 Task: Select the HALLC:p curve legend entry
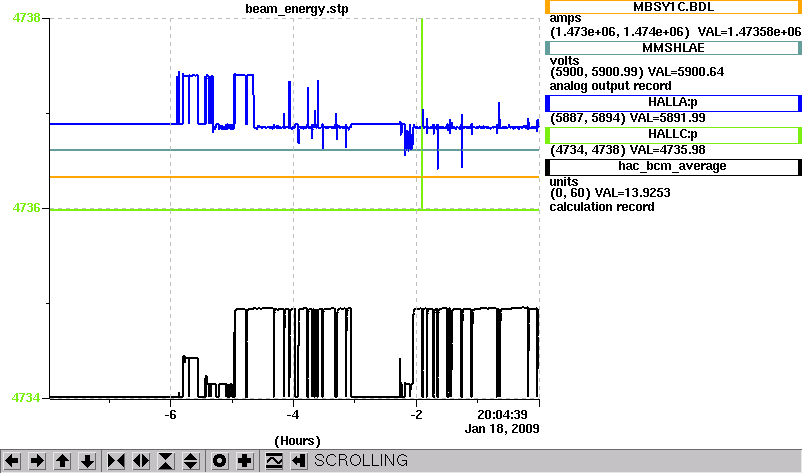coord(673,134)
